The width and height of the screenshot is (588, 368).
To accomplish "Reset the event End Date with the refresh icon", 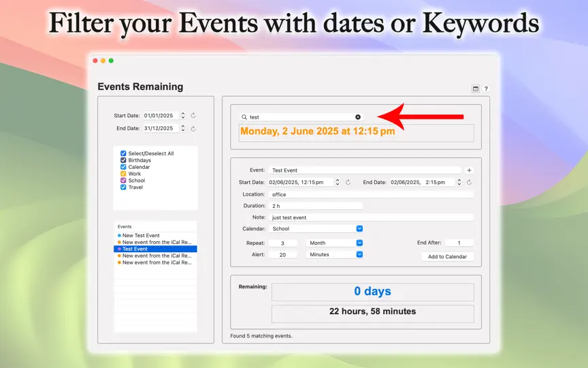I will point(469,182).
